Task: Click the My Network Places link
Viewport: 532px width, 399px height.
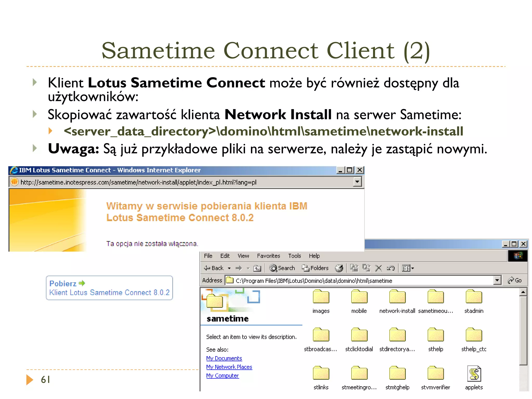Action: pos(229,367)
